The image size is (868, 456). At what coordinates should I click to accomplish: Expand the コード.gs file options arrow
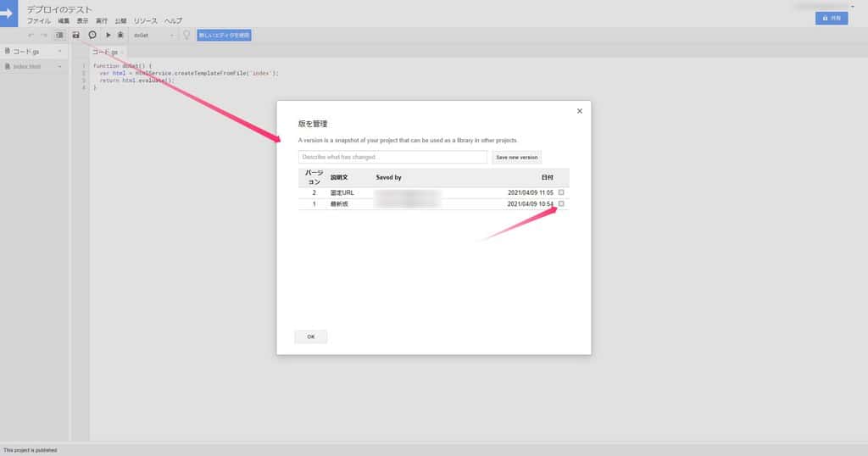click(60, 52)
